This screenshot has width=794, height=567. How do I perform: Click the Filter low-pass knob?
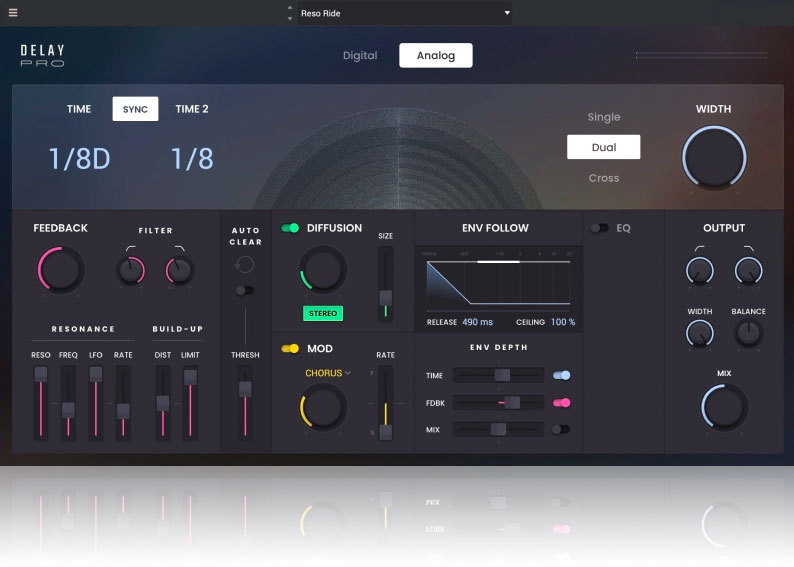[x=180, y=269]
